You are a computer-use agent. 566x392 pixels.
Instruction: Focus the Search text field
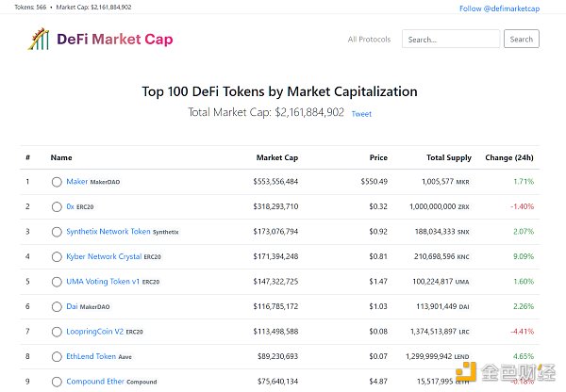450,40
